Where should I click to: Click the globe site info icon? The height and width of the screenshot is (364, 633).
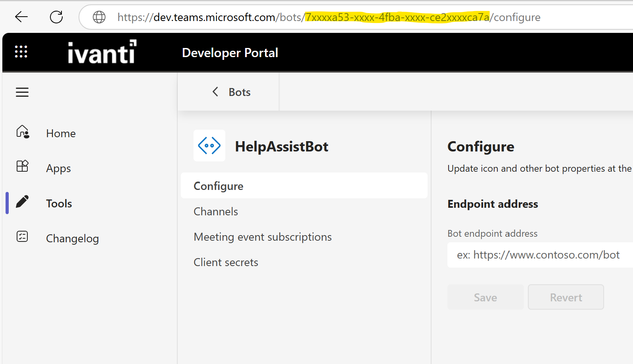point(99,17)
